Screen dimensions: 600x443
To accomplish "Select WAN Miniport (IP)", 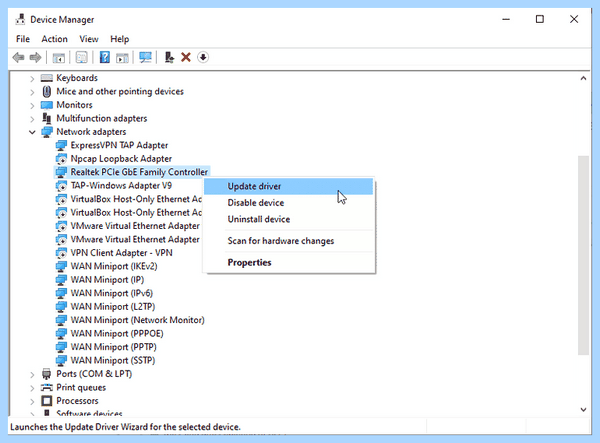I will (107, 280).
